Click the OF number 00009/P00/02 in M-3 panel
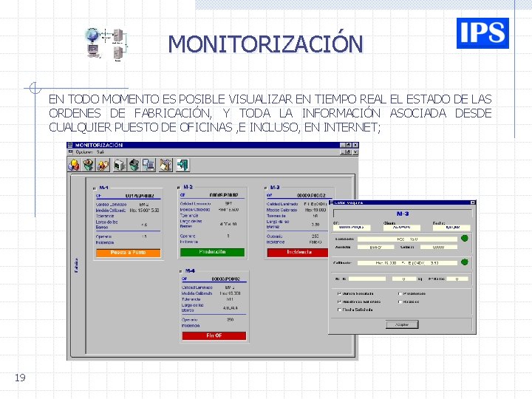This screenshot has height=399, width=532. point(311,195)
